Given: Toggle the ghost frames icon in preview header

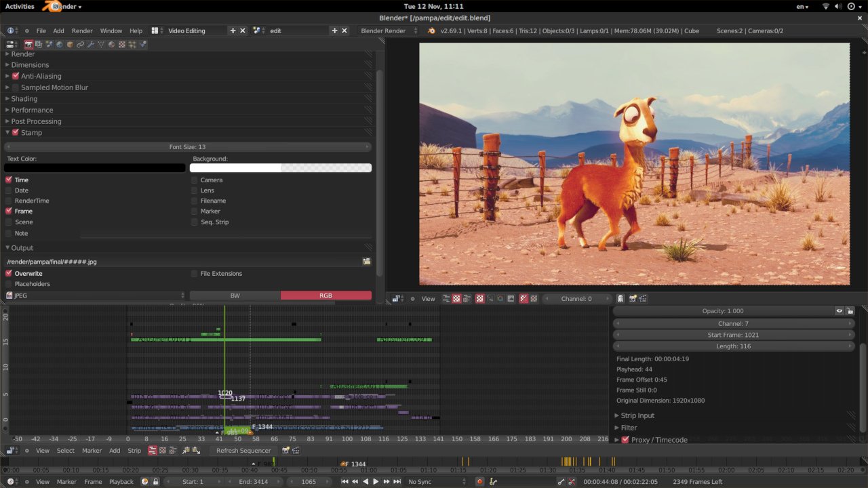Looking at the screenshot, I should pyautogui.click(x=620, y=298).
